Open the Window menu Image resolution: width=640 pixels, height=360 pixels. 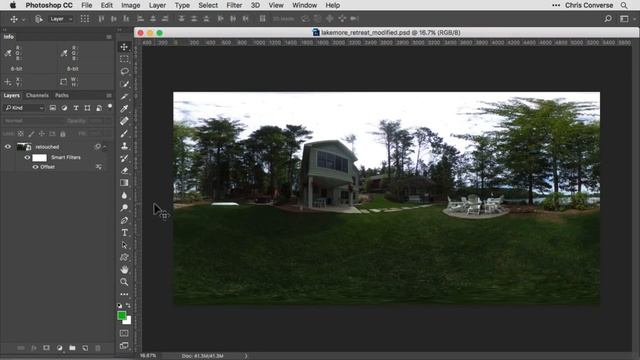click(304, 5)
